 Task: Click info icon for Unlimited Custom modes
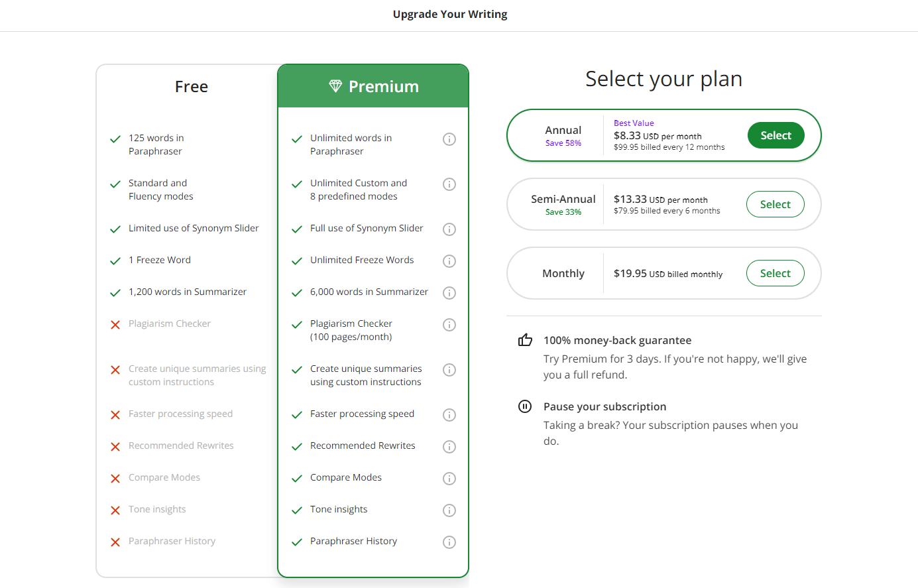click(x=449, y=184)
